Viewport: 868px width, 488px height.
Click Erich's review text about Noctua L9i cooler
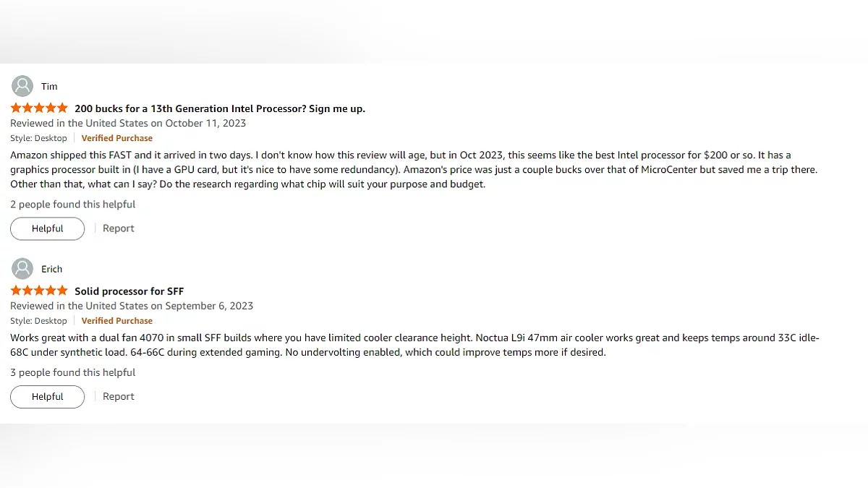(414, 338)
